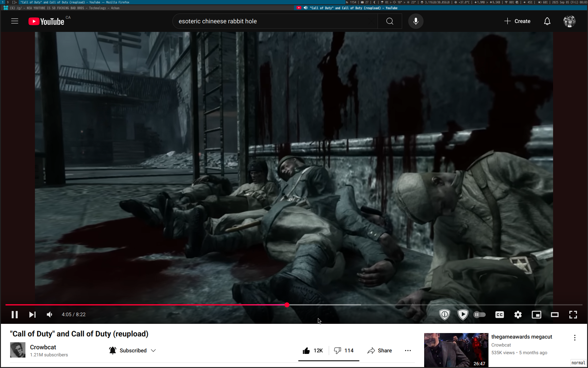Open the YouTube hamburger guide menu
The image size is (588, 368).
point(15,21)
